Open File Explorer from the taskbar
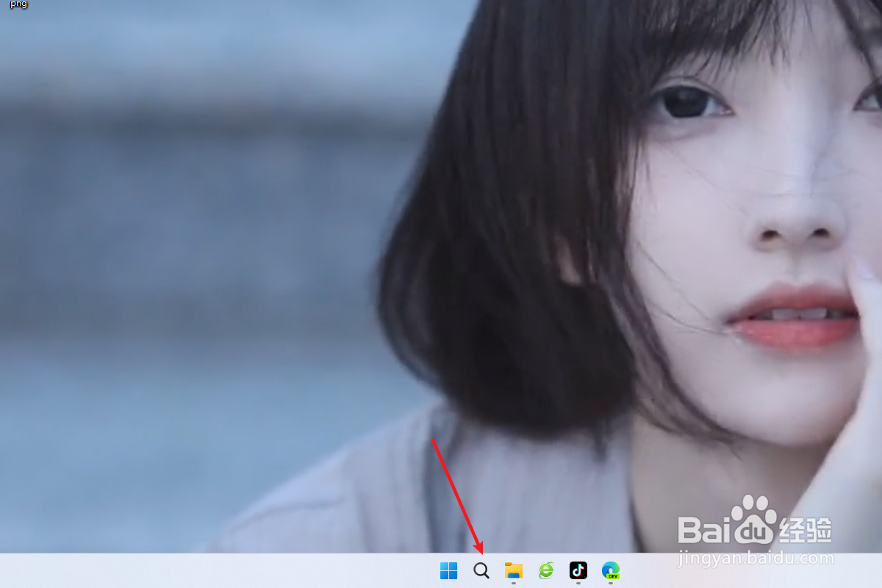 [x=513, y=570]
